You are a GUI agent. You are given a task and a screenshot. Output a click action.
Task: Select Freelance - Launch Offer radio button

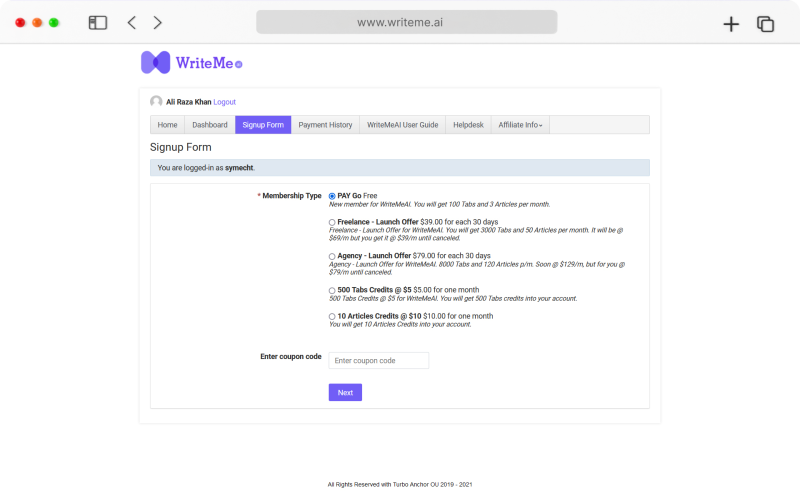coord(332,223)
